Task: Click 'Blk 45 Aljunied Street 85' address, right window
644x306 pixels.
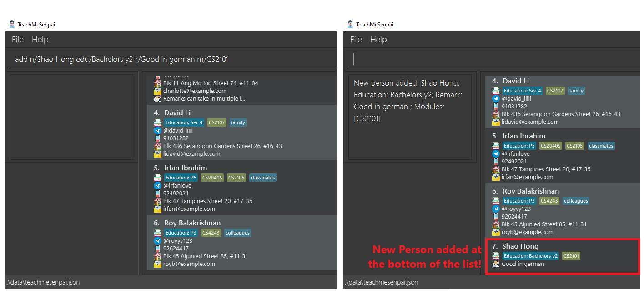Action: coord(544,224)
